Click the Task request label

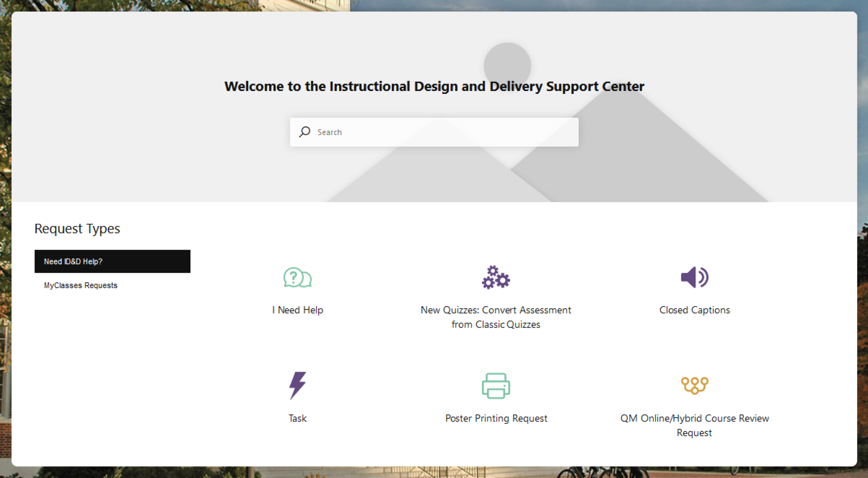[x=297, y=418]
